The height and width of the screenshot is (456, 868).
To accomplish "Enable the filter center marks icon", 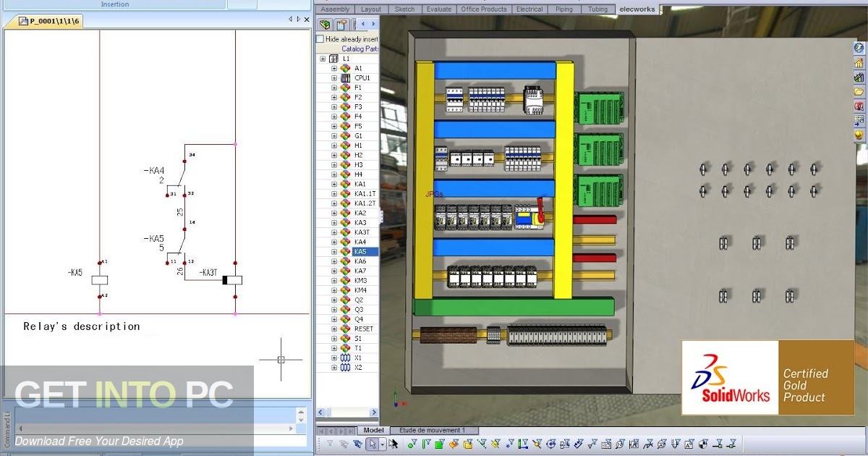I will click(550, 444).
